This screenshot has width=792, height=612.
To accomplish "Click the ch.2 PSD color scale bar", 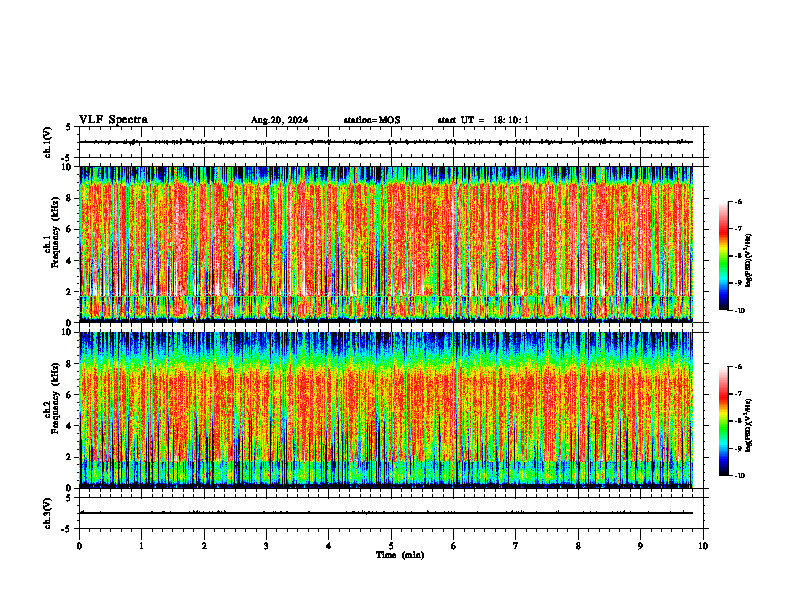I will pyautogui.click(x=723, y=421).
